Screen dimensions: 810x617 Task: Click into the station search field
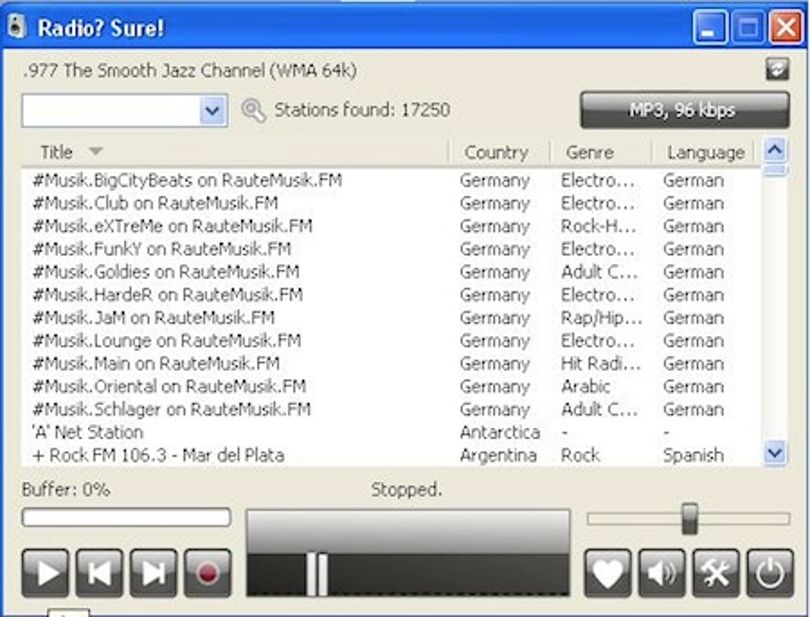click(111, 110)
